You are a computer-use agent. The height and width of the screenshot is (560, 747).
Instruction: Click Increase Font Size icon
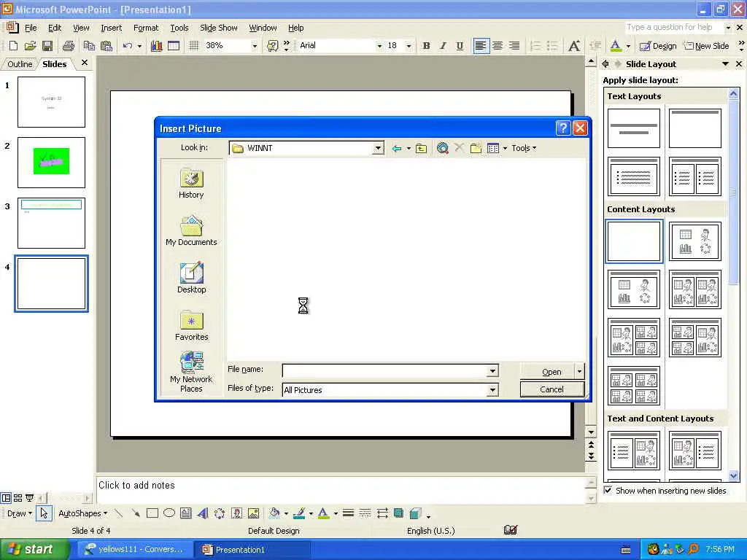pos(574,46)
